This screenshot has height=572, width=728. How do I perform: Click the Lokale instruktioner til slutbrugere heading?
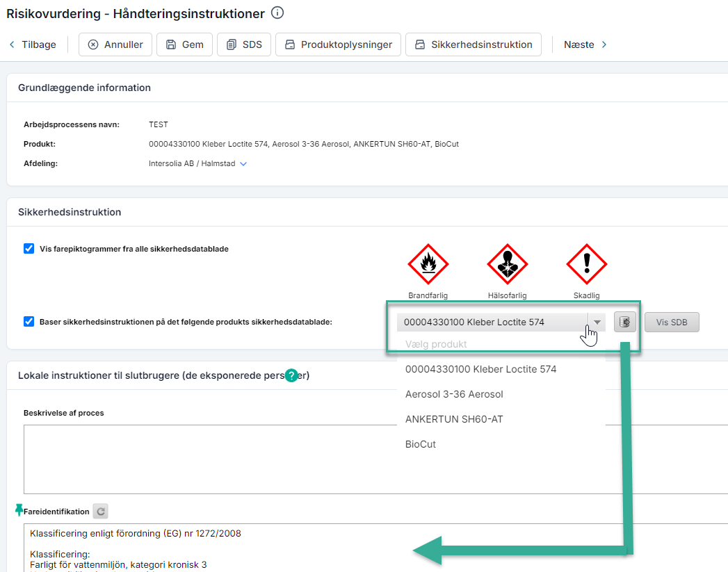pos(163,375)
